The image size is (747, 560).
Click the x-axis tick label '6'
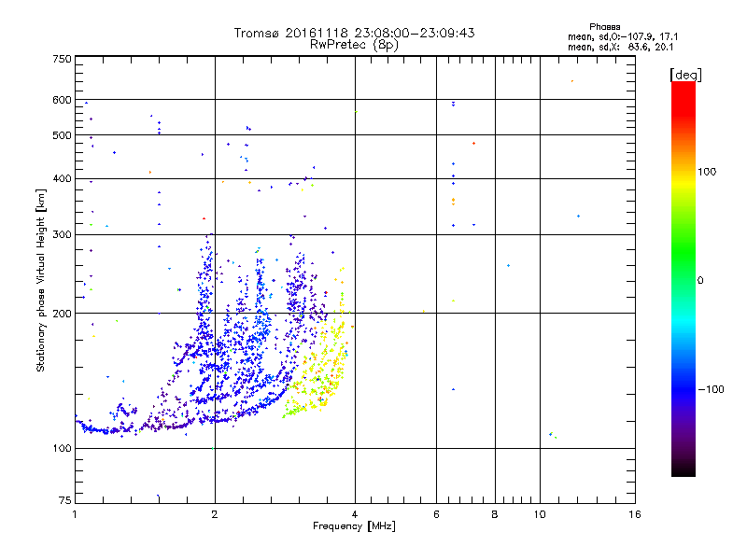(436, 514)
